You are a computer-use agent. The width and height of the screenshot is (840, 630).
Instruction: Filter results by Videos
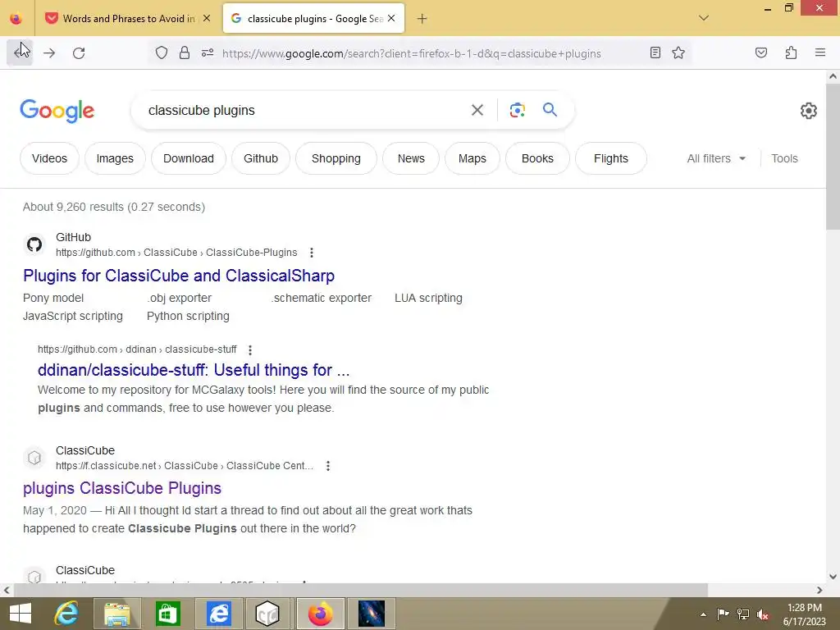coord(49,158)
